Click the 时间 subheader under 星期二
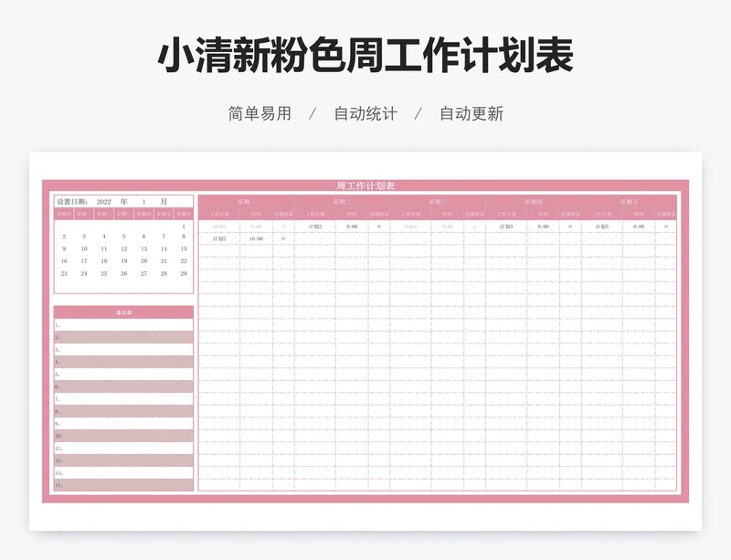 tap(352, 214)
